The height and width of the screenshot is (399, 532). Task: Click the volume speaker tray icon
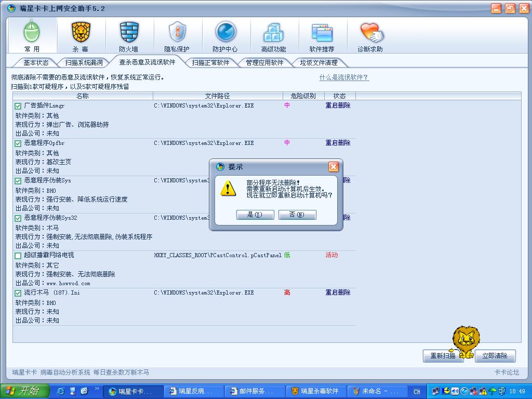[455, 391]
